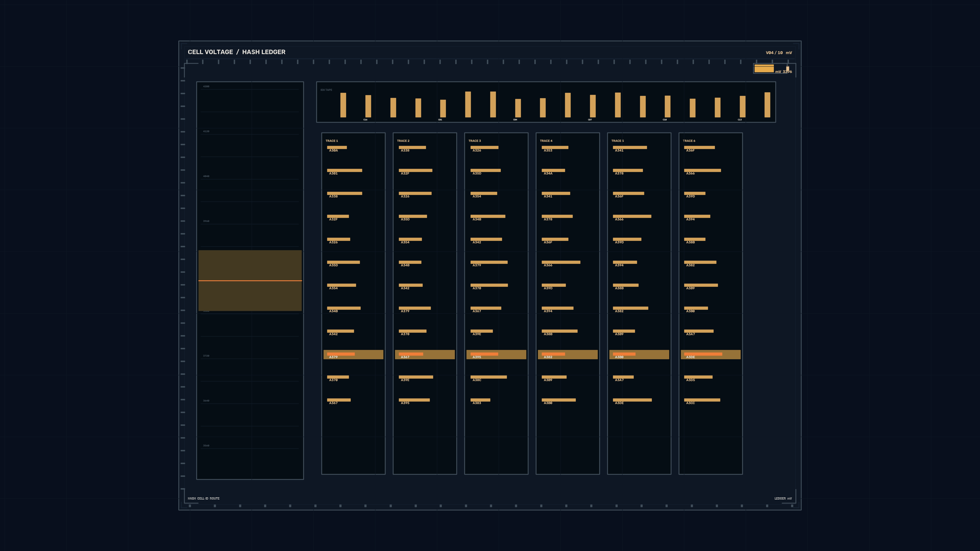Click the 3960 voltage scale label
This screenshot has width=980, height=551.
pyautogui.click(x=206, y=221)
